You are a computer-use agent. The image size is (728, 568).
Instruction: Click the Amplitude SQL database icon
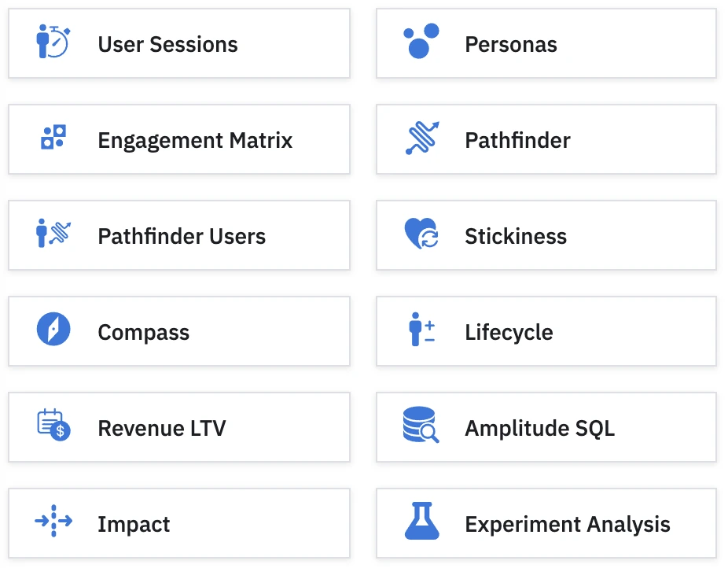point(421,426)
